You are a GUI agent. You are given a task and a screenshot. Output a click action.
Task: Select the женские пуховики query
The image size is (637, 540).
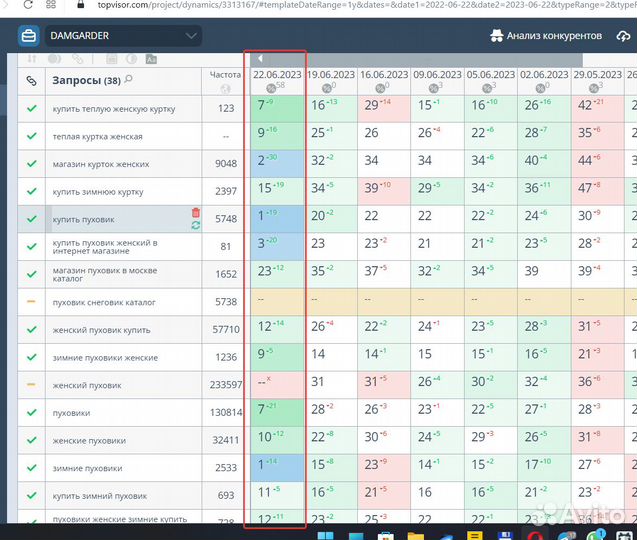click(89, 440)
